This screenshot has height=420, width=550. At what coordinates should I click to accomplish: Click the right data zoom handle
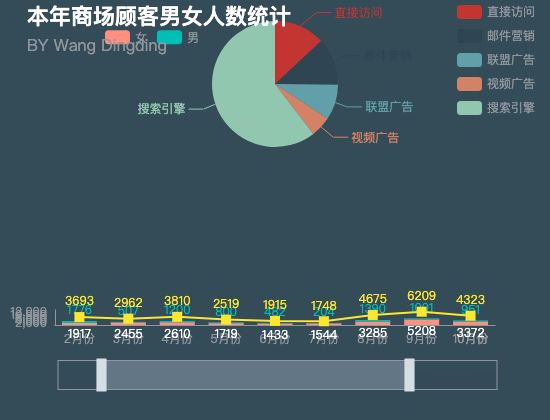click(x=409, y=375)
